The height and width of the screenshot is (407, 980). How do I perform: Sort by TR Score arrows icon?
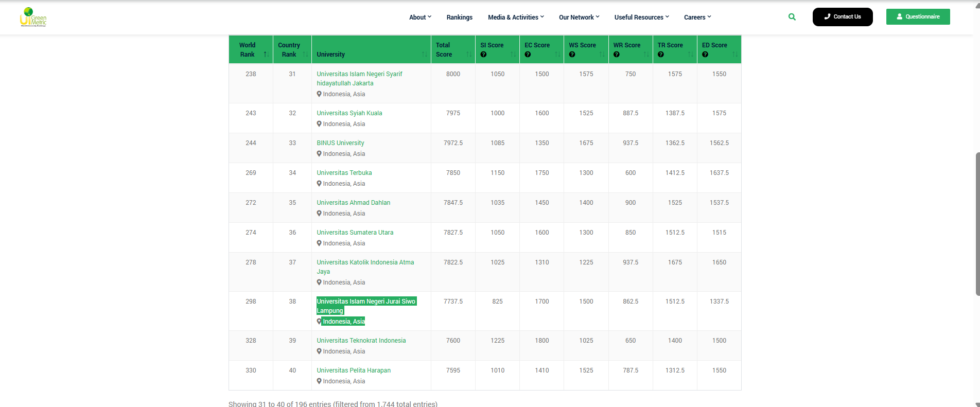[x=691, y=55]
